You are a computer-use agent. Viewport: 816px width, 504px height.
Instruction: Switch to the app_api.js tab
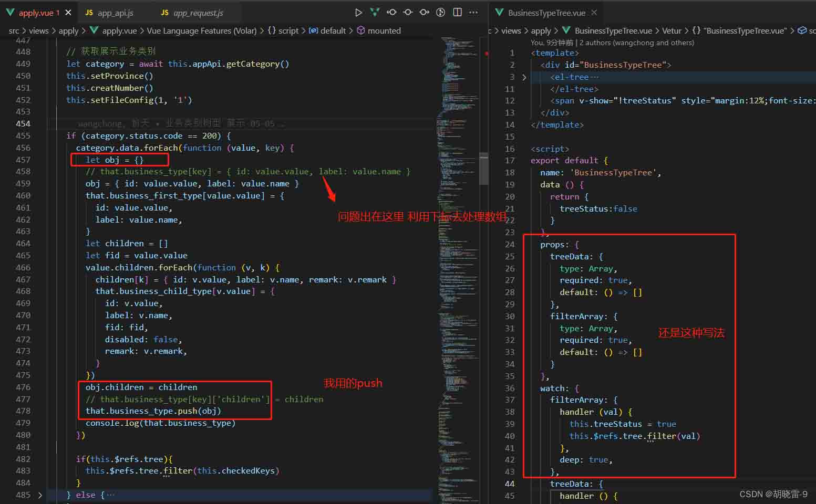click(115, 13)
